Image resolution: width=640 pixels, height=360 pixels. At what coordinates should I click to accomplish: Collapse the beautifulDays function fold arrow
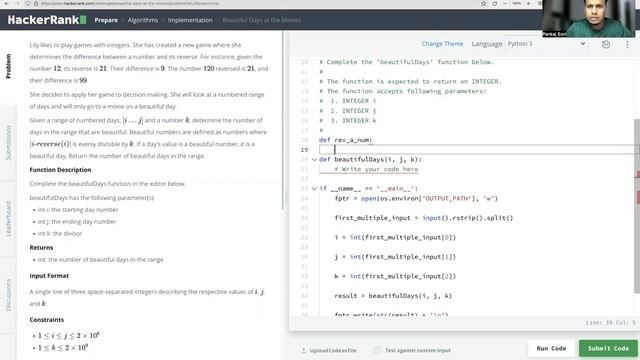314,160
